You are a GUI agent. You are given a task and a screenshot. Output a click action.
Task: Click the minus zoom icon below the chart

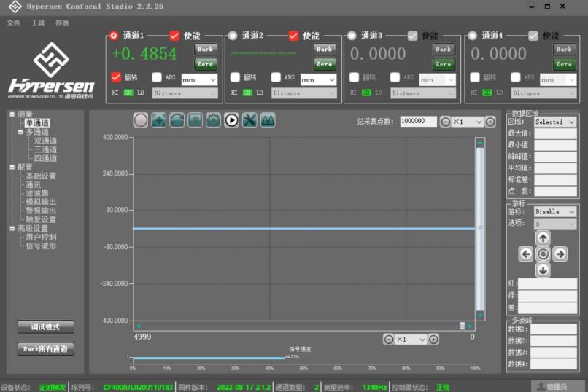point(389,340)
